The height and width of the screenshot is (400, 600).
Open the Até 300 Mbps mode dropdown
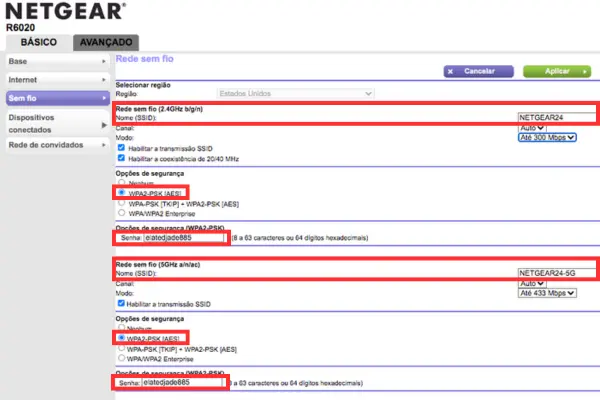[547, 137]
